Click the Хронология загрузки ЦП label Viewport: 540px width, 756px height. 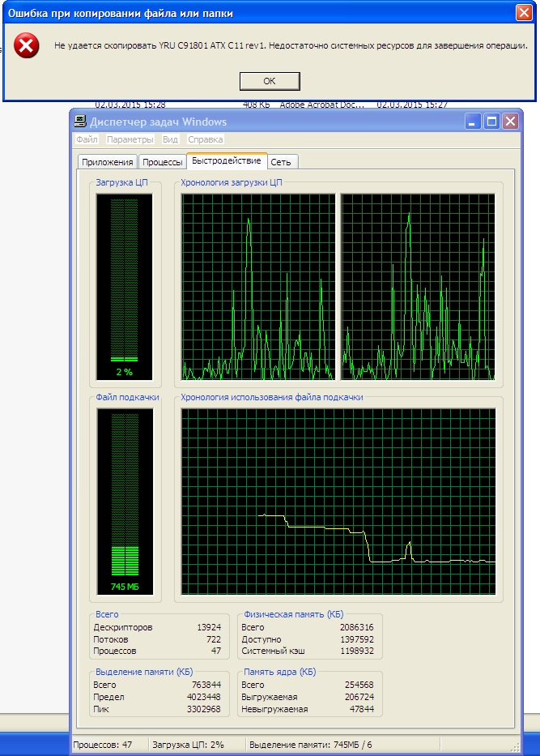pyautogui.click(x=232, y=182)
